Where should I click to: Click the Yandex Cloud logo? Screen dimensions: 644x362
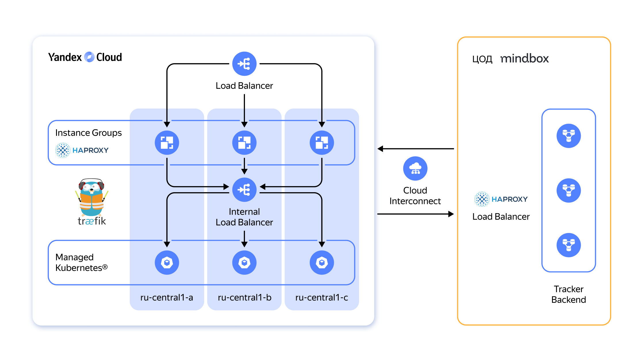85,57
